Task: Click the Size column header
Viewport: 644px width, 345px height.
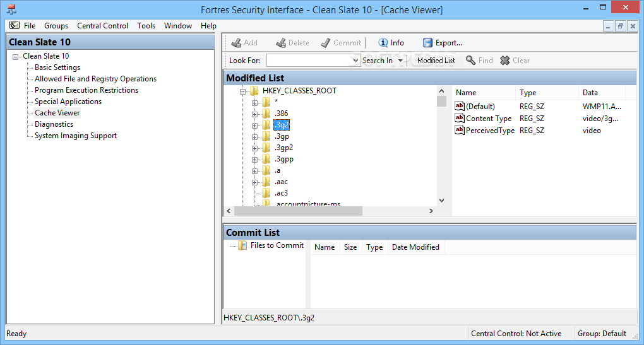Action: click(x=350, y=247)
